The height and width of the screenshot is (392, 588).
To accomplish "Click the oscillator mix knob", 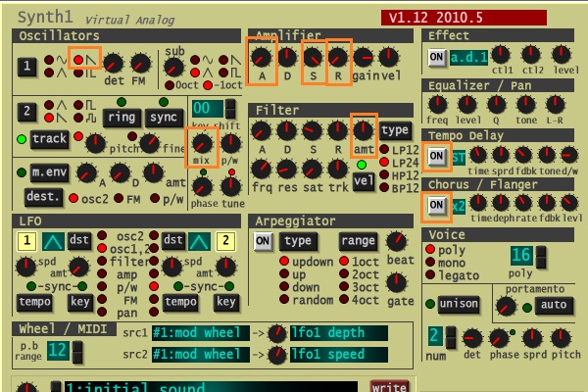I will [202, 143].
